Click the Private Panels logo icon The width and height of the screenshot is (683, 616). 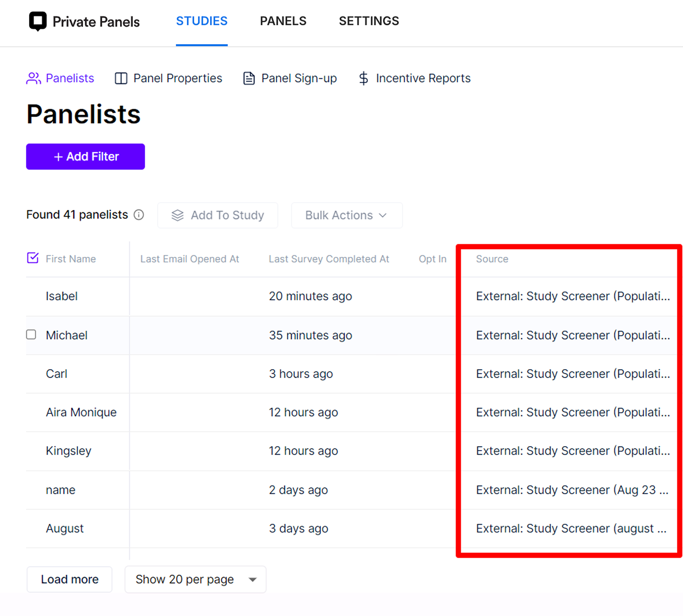[x=38, y=21]
